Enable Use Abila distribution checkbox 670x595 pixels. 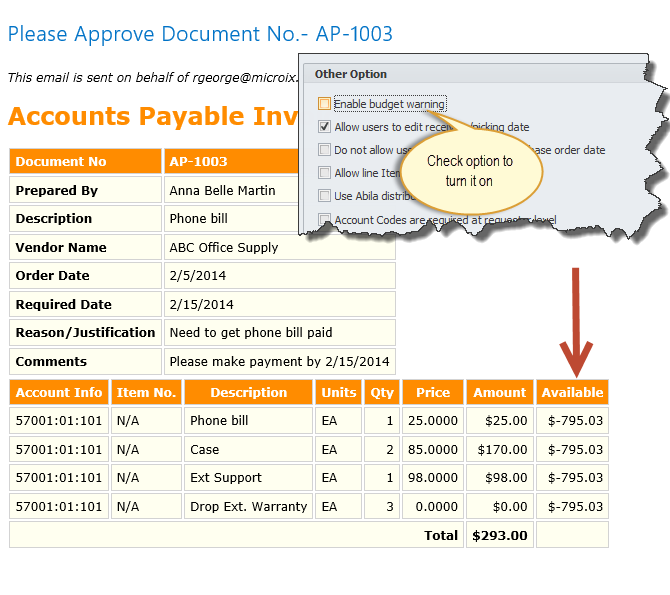click(324, 196)
